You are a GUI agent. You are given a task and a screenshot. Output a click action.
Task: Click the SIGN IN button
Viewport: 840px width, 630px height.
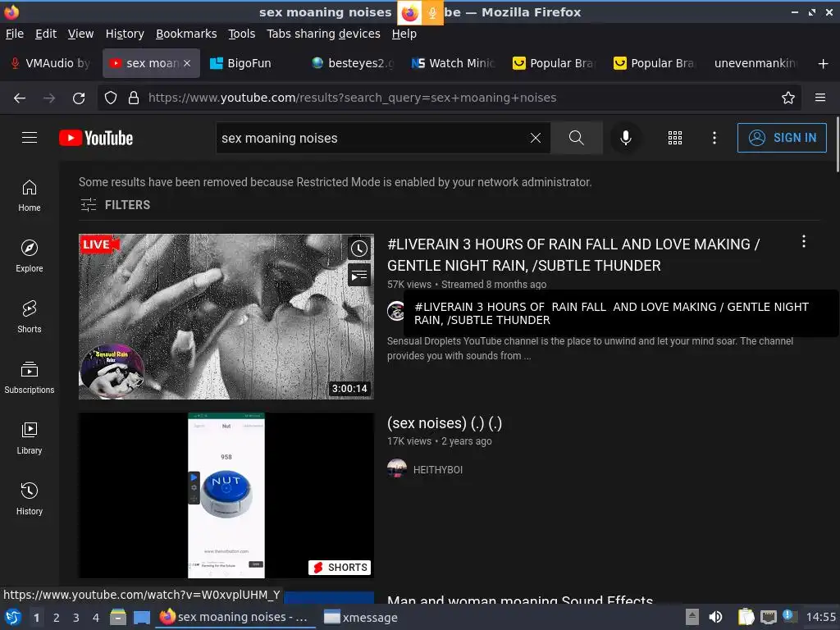782,138
